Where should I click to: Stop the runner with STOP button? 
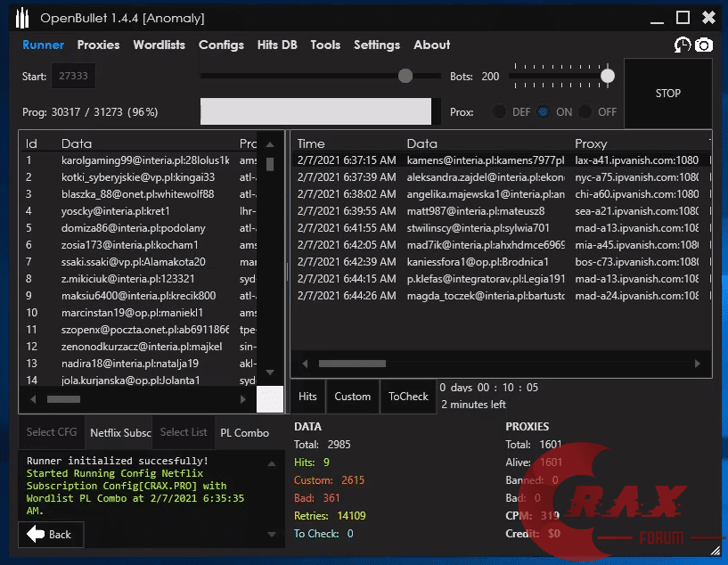click(x=667, y=94)
